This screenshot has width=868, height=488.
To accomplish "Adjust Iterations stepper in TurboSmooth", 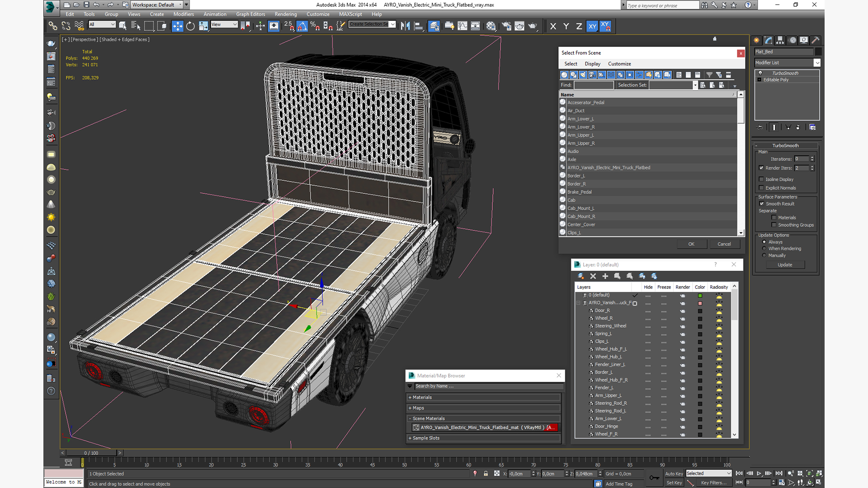I will pyautogui.click(x=812, y=159).
